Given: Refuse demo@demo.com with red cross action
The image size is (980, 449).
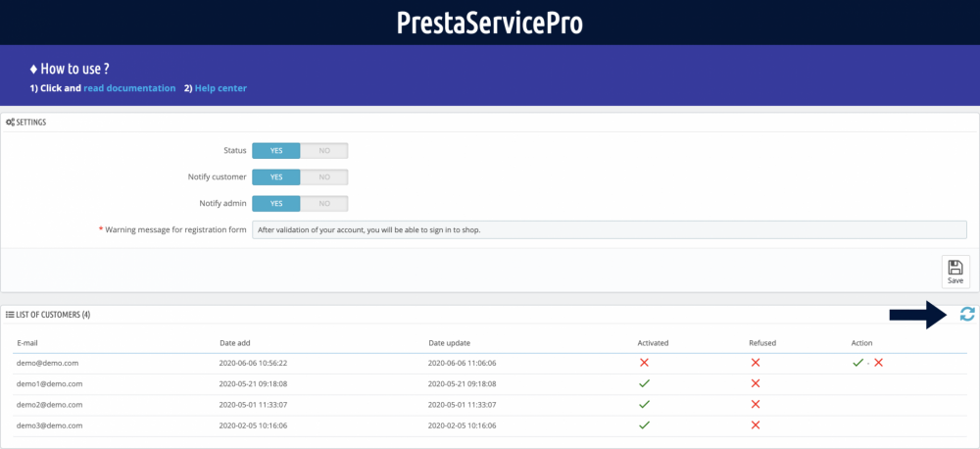Looking at the screenshot, I should [x=878, y=363].
